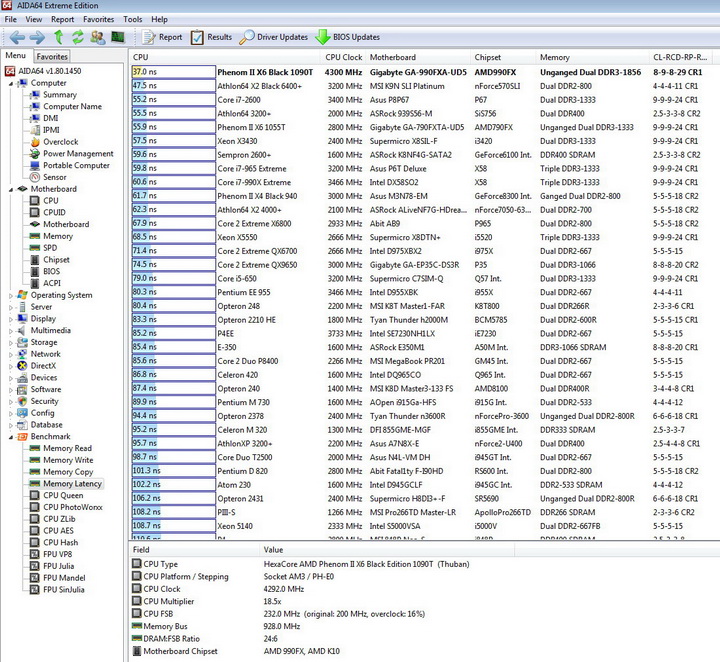Image resolution: width=720 pixels, height=662 pixels.
Task: Open BIOS Updates from toolbar
Action: click(x=348, y=37)
